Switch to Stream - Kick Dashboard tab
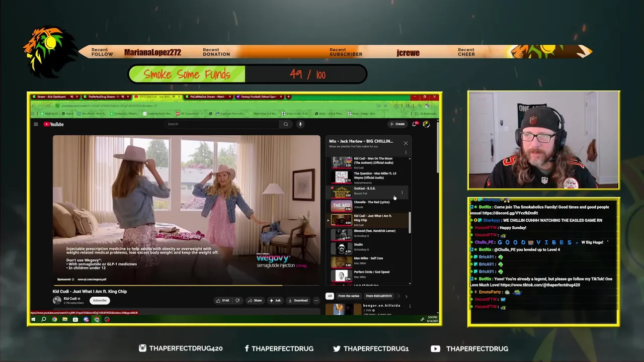This screenshot has width=644, height=362. (54, 97)
